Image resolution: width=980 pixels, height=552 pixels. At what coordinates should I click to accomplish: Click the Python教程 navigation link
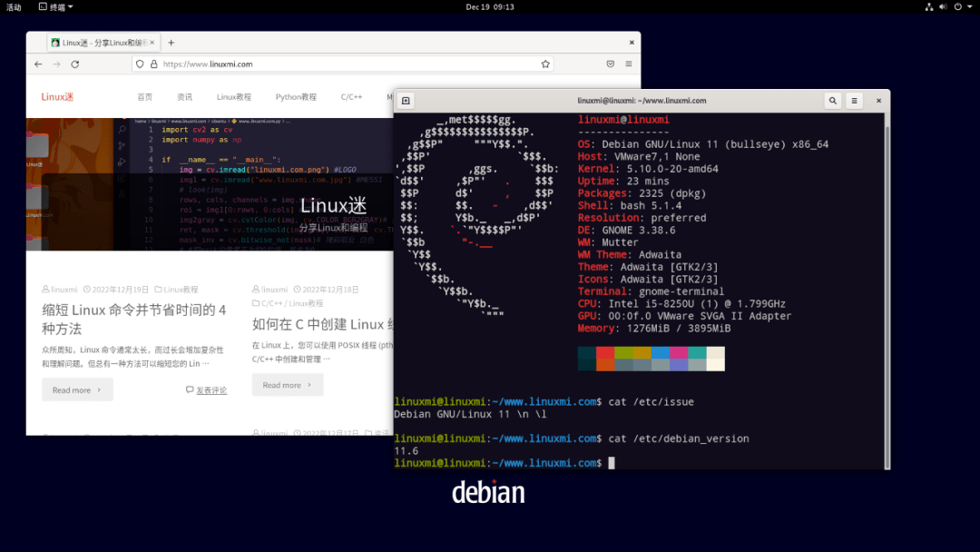coord(296,96)
